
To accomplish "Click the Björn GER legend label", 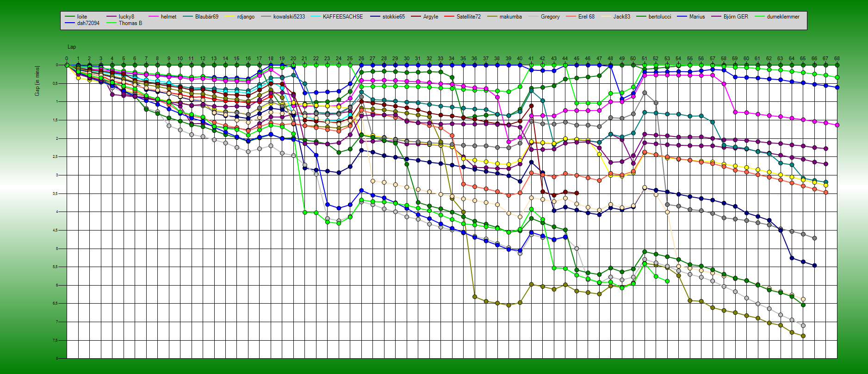I will (735, 17).
